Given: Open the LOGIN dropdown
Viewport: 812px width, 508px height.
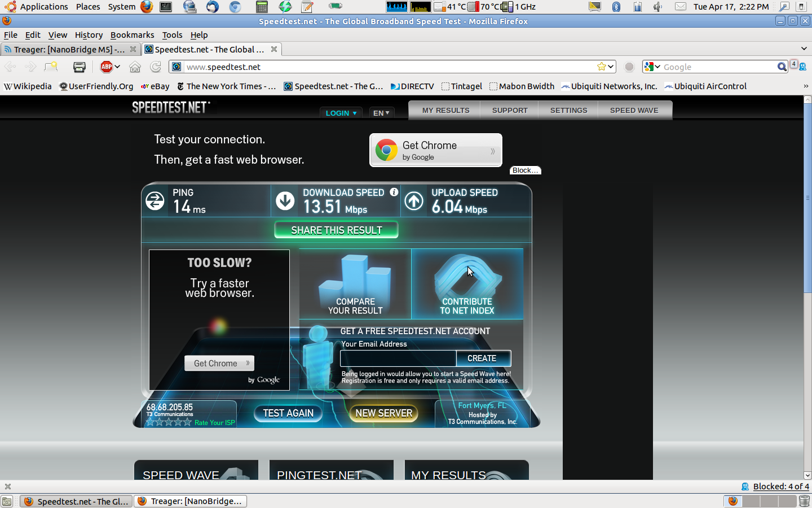Looking at the screenshot, I should 341,113.
